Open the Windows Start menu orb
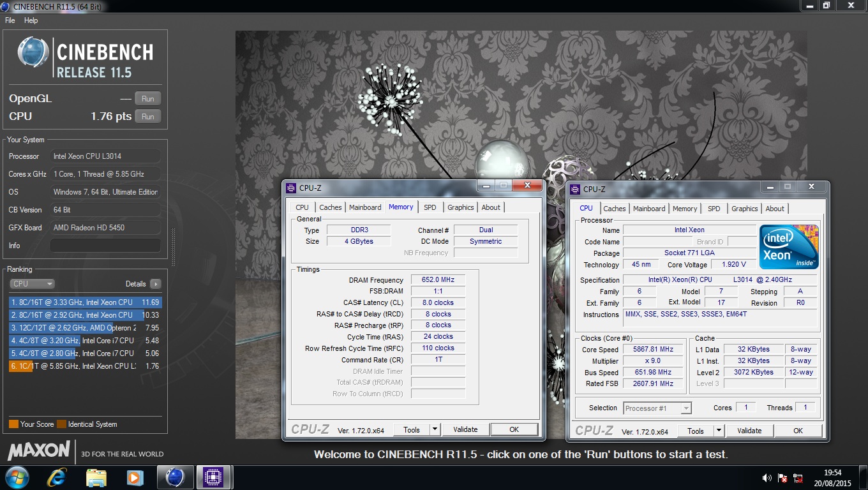The height and width of the screenshot is (490, 868). [16, 477]
